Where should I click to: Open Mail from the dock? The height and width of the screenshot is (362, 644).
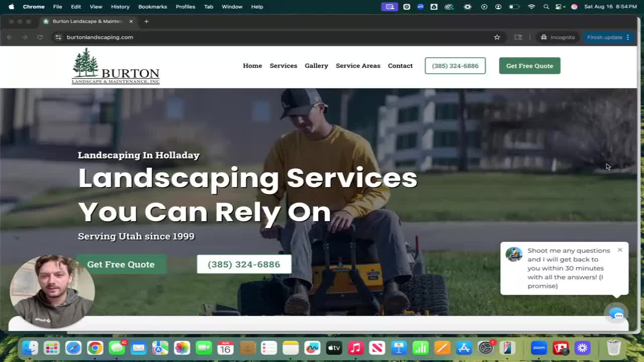(x=138, y=347)
